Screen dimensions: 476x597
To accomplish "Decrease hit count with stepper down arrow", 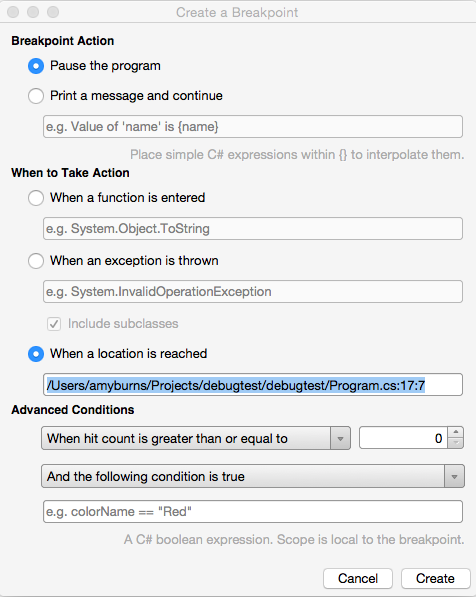I will pos(456,443).
